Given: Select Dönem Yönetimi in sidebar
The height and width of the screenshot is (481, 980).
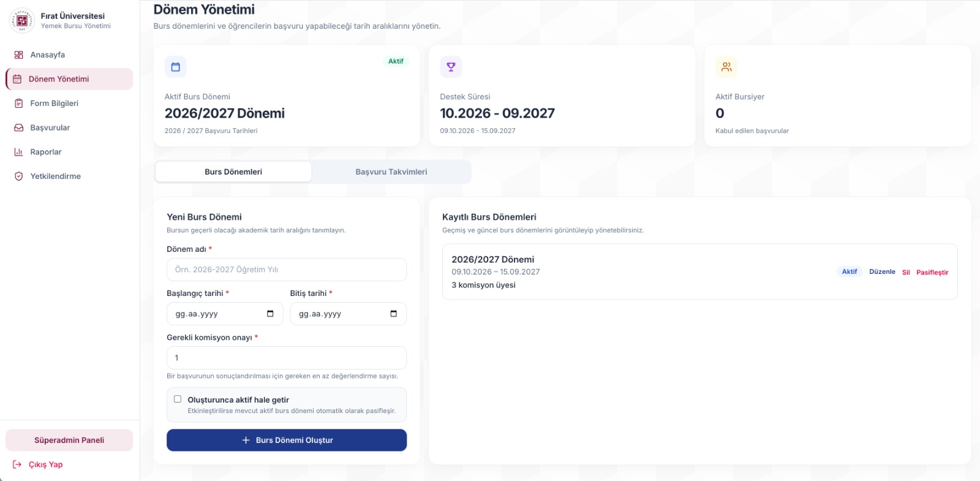Looking at the screenshot, I should point(69,79).
